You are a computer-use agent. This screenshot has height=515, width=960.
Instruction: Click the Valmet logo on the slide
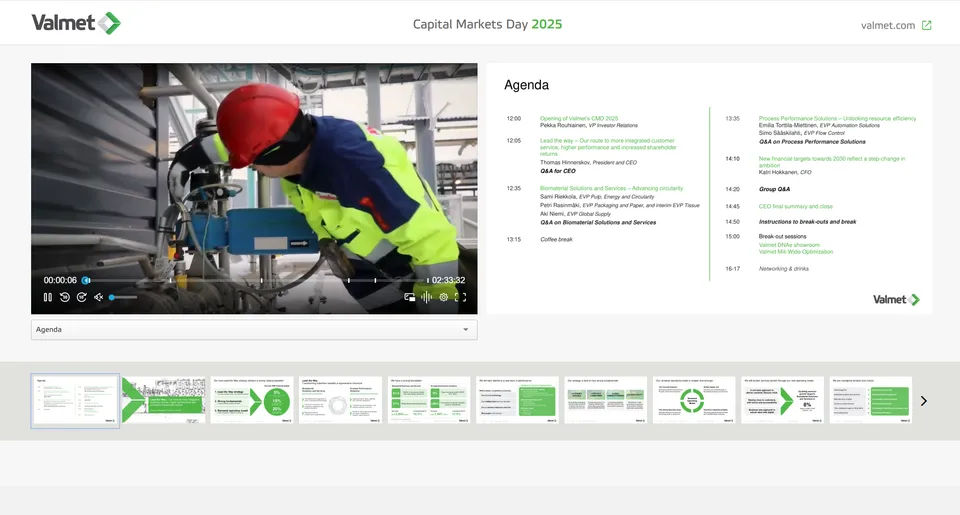coord(896,299)
